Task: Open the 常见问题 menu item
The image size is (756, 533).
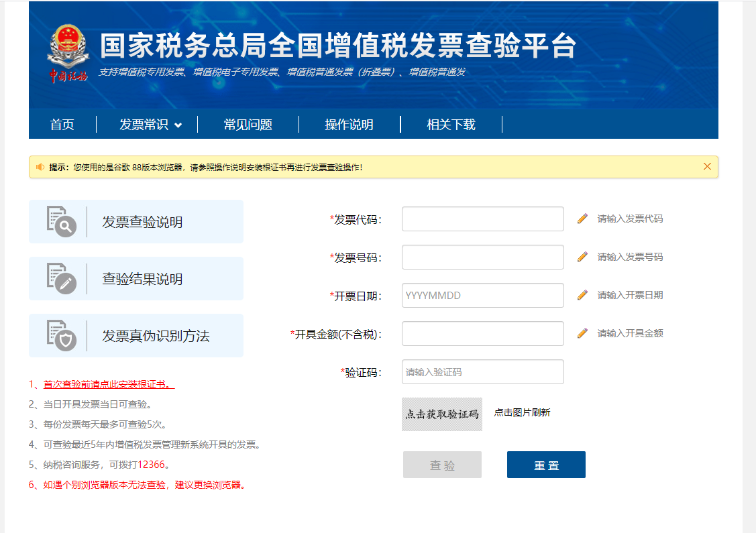Action: (x=248, y=125)
